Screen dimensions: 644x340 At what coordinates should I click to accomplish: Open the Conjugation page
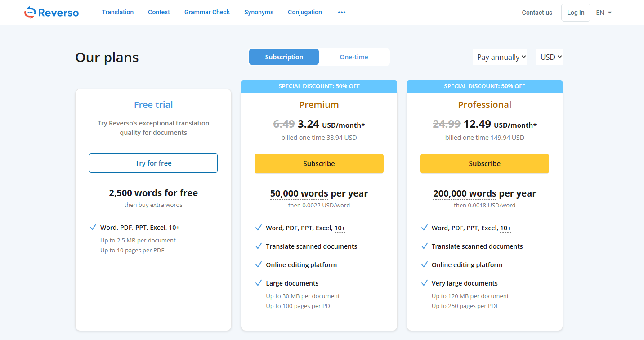click(305, 13)
